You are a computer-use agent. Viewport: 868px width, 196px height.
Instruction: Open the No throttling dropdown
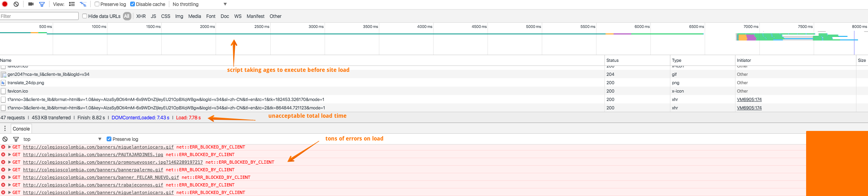click(x=200, y=4)
